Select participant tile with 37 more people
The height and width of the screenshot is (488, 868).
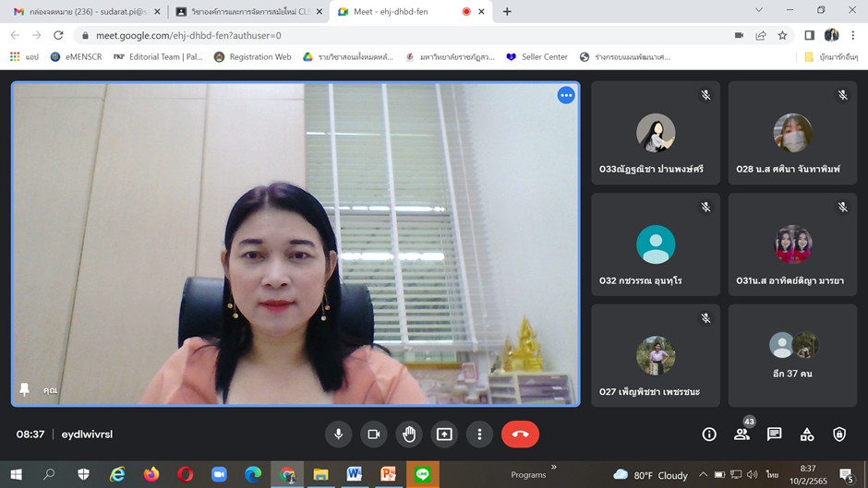point(793,355)
